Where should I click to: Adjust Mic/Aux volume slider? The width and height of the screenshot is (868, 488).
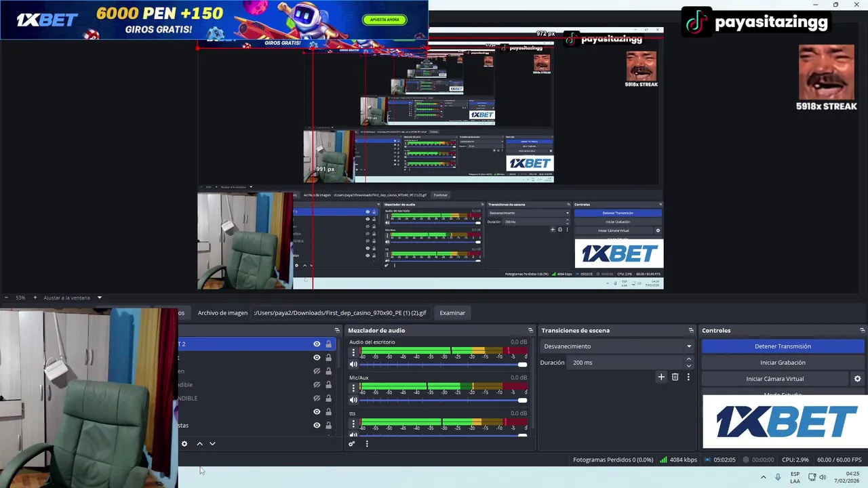(x=443, y=400)
